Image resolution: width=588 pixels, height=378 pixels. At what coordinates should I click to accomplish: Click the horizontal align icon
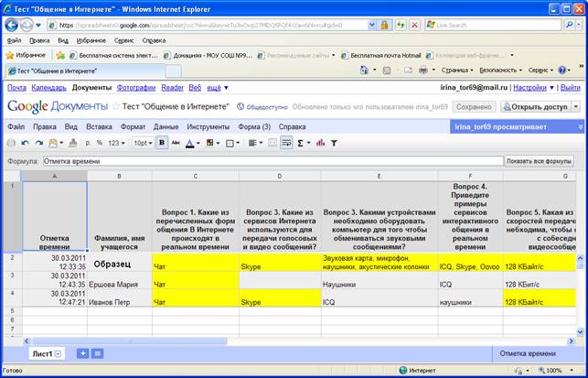coord(252,143)
